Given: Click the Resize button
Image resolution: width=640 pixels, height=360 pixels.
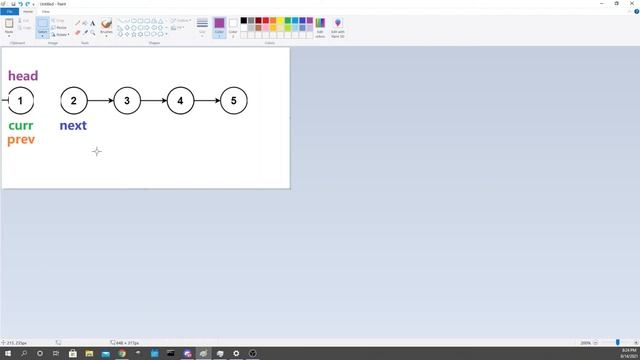Looking at the screenshot, I should point(59,27).
